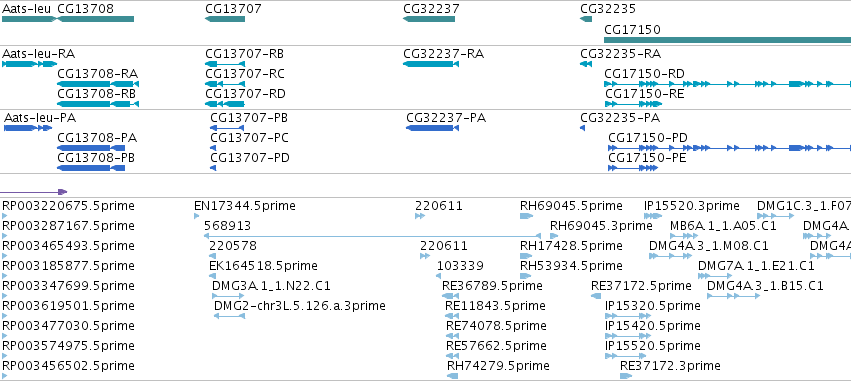Click the CG17150 gene span bar

(727, 40)
